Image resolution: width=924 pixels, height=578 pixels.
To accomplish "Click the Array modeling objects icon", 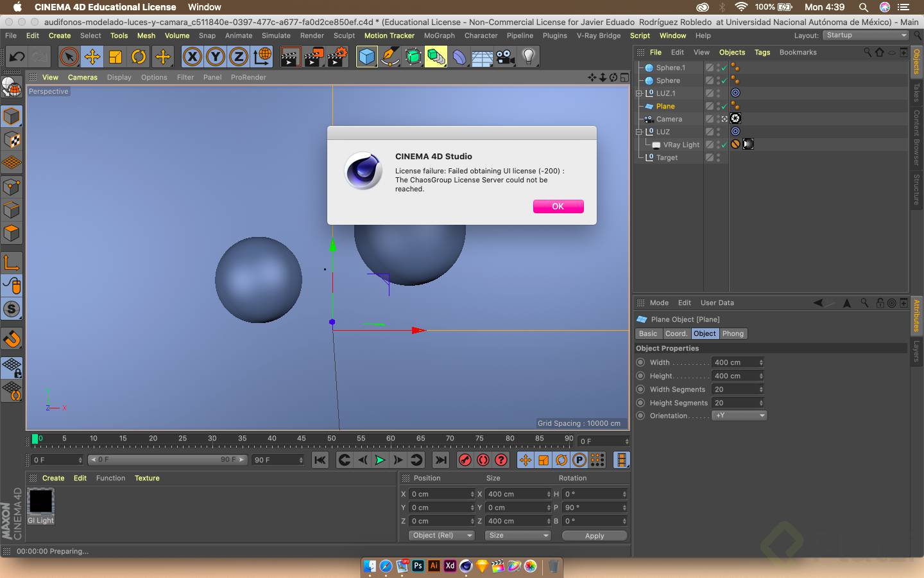I will coord(436,57).
